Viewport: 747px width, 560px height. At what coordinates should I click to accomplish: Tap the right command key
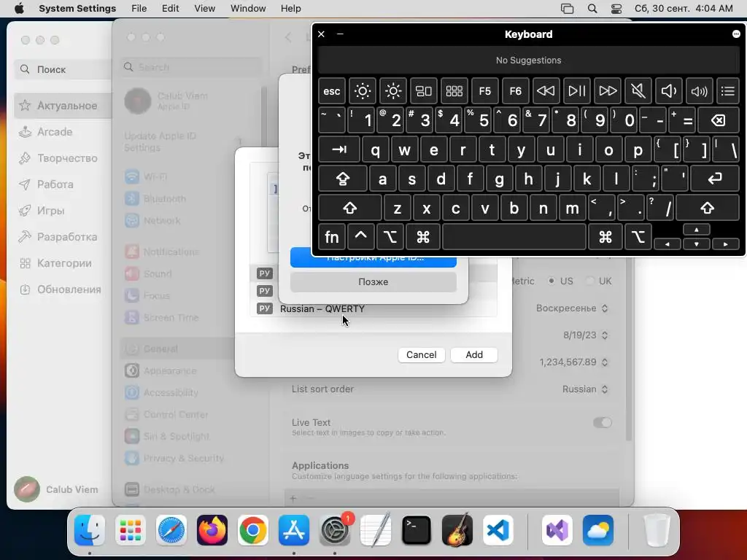[x=605, y=237]
